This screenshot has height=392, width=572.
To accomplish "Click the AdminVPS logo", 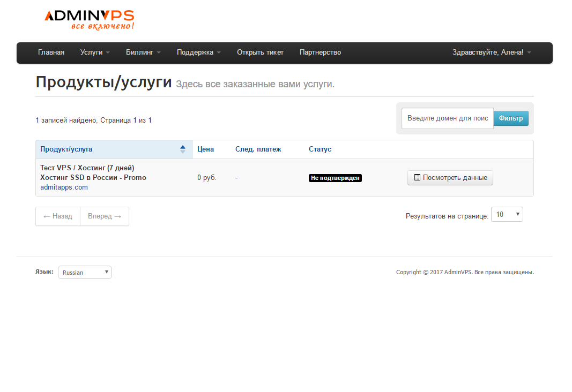I will [88, 18].
